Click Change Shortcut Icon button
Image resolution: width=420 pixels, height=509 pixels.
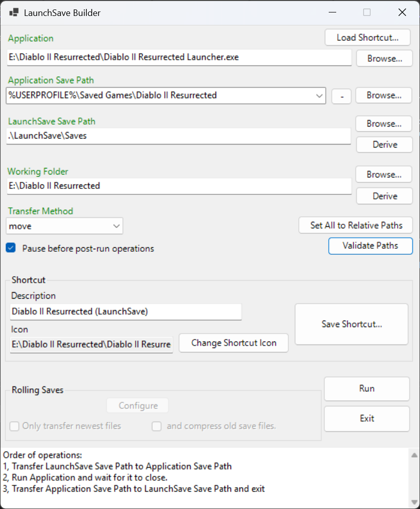click(233, 343)
